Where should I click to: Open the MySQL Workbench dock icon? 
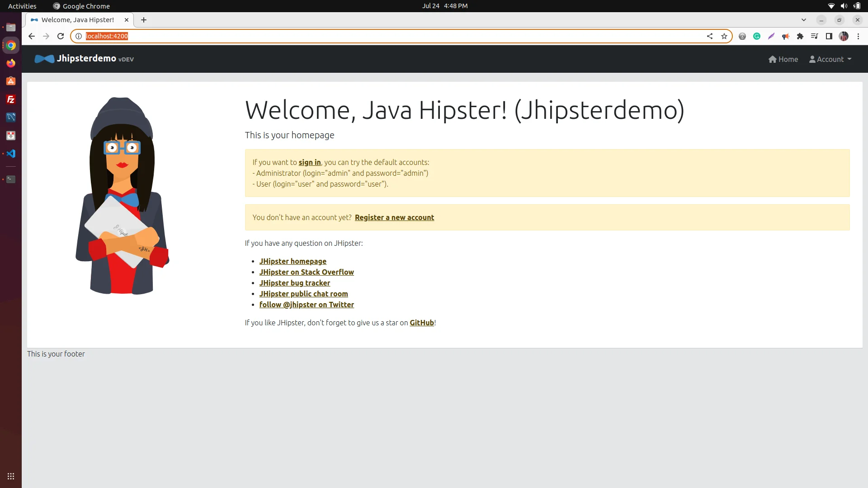pos(11,117)
